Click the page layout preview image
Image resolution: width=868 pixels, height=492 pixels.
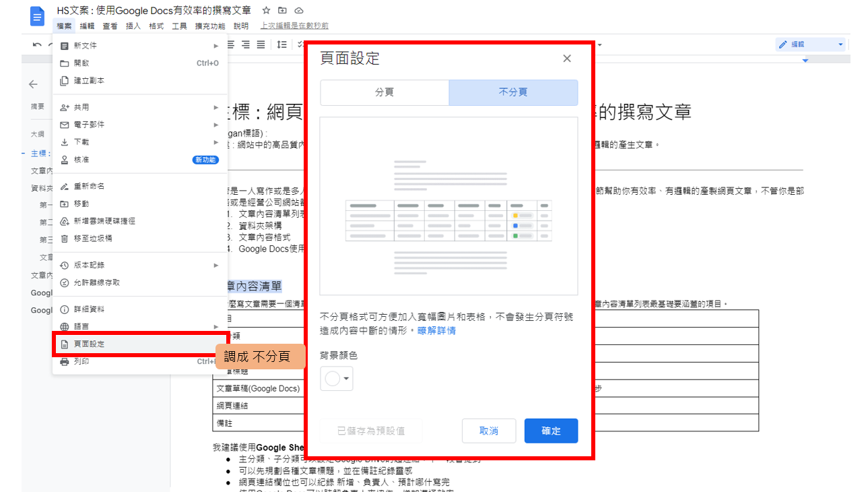[x=448, y=206]
